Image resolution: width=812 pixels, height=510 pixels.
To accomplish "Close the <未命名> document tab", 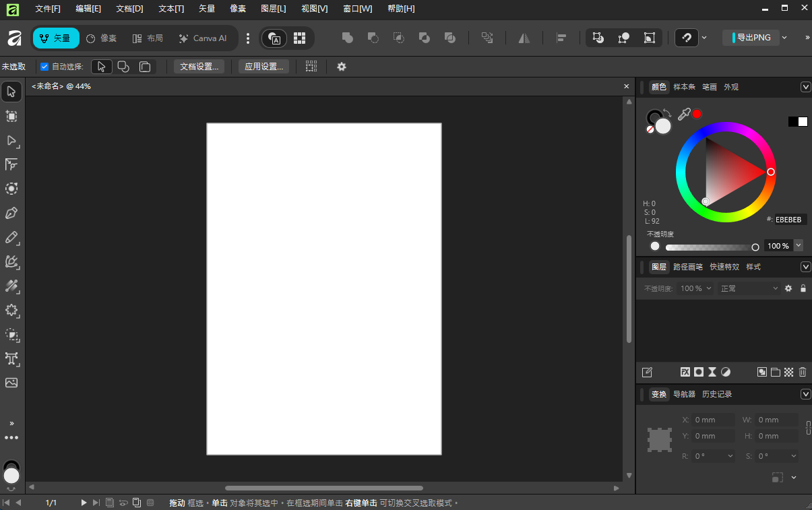I will tap(626, 86).
